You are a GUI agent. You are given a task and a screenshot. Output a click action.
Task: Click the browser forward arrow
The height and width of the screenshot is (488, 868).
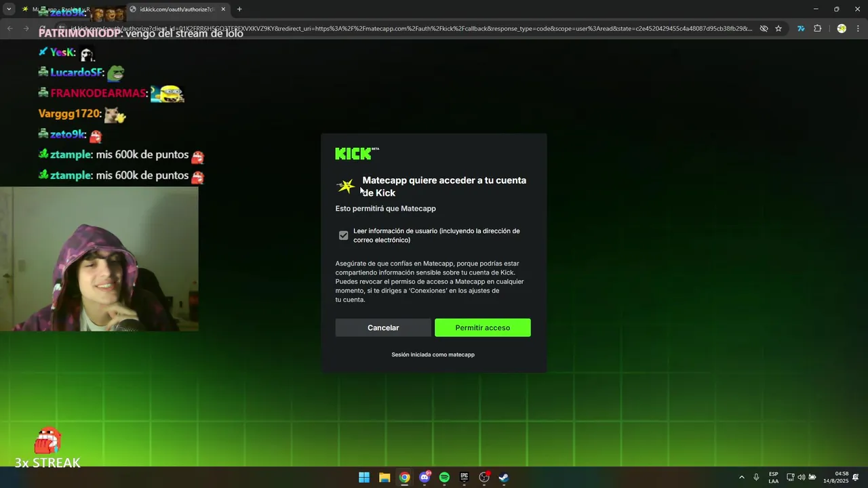click(x=26, y=28)
